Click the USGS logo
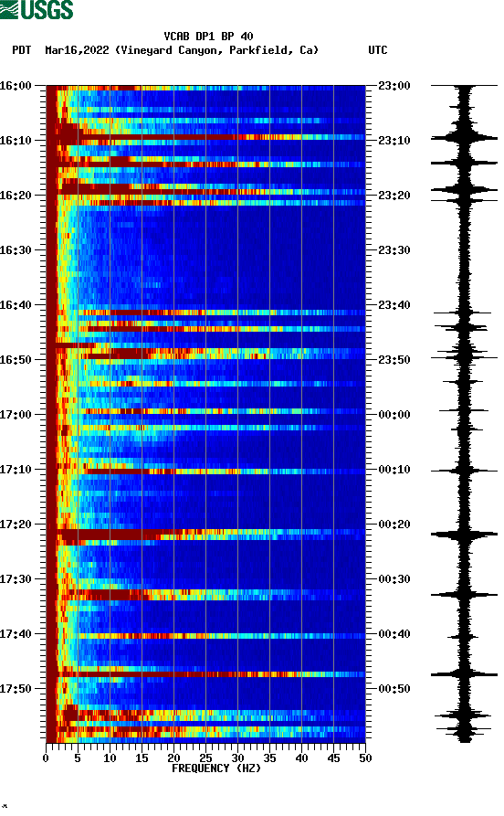 pyautogui.click(x=37, y=10)
